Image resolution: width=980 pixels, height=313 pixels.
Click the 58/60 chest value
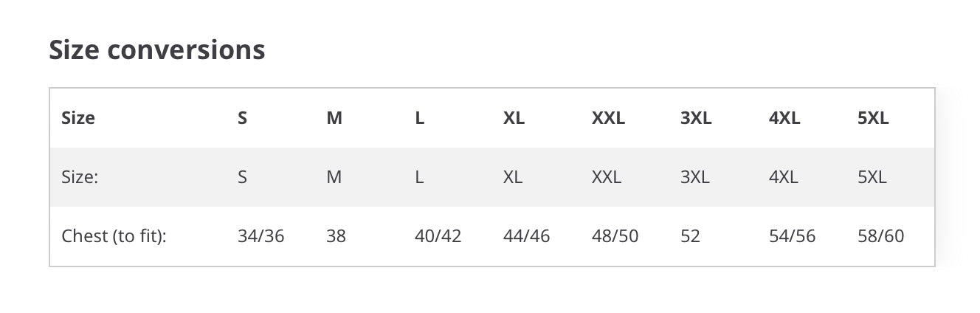pyautogui.click(x=880, y=236)
